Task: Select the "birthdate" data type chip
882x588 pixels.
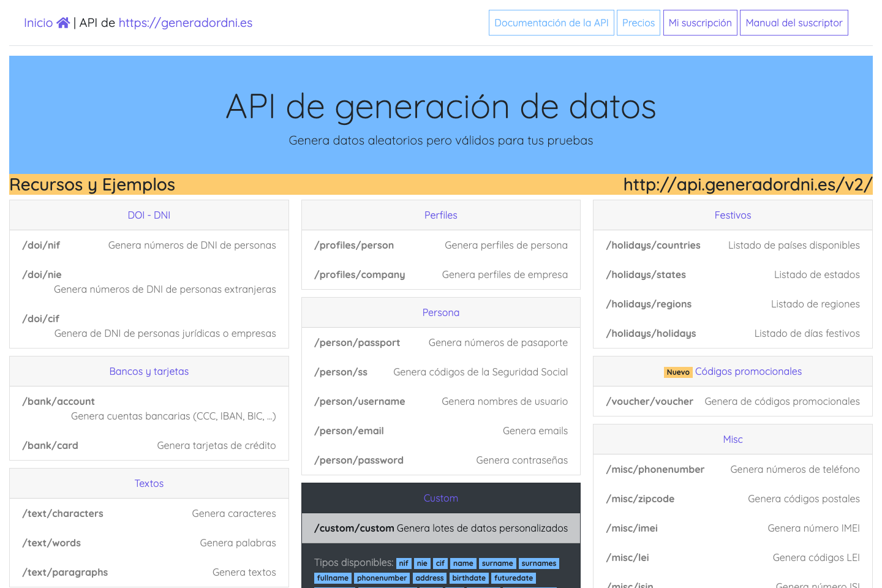Action: (x=469, y=578)
